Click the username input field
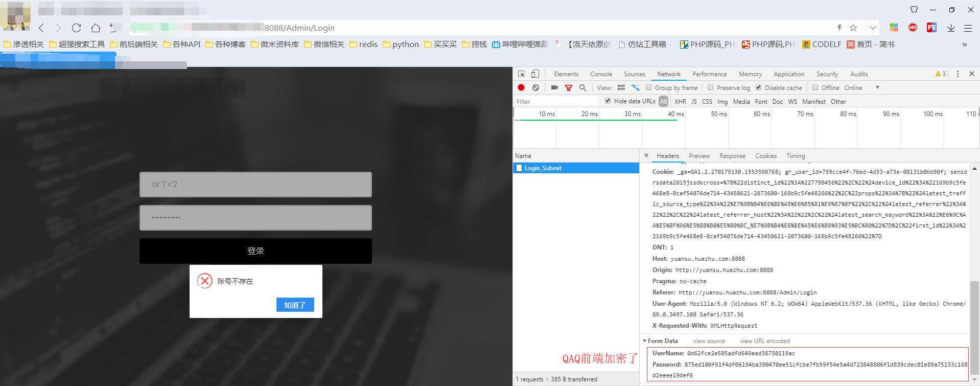This screenshot has width=980, height=386. point(255,185)
